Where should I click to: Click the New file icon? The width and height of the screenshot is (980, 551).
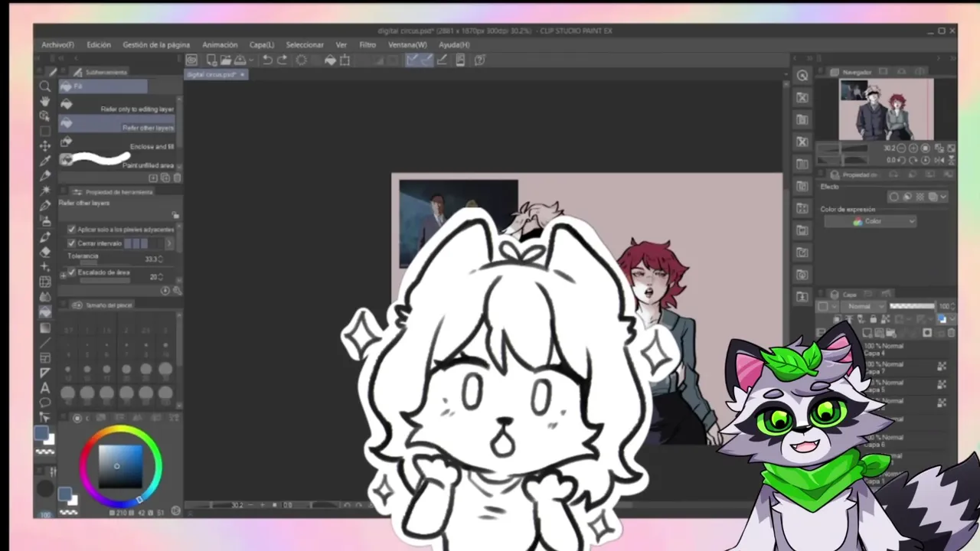(211, 60)
